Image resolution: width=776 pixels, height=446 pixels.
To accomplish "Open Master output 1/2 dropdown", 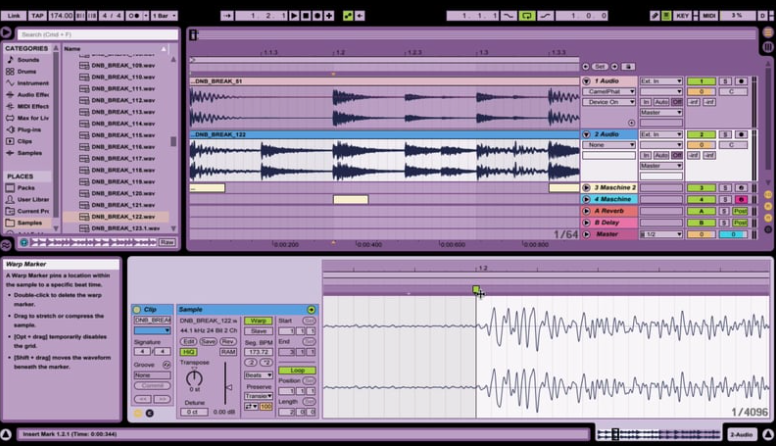I will click(x=661, y=235).
